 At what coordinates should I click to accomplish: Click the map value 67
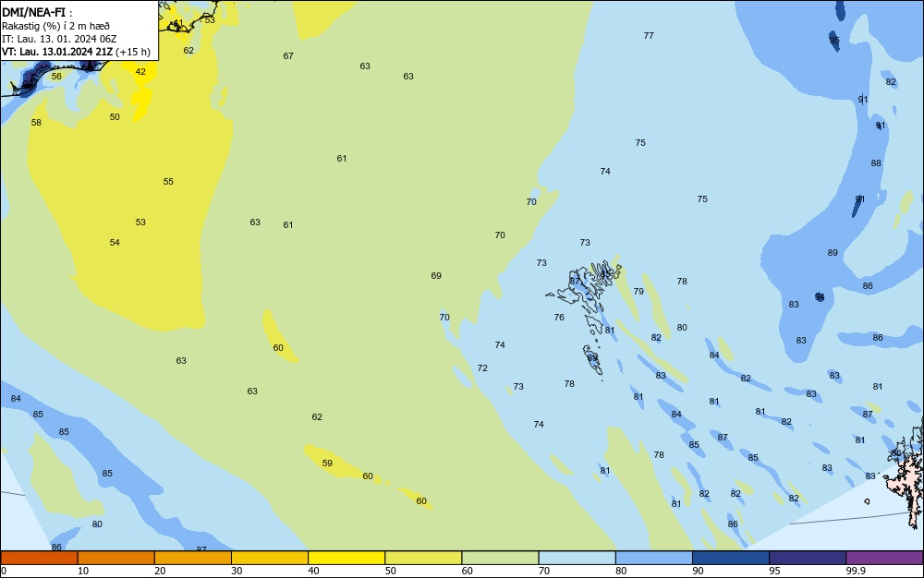pyautogui.click(x=288, y=56)
